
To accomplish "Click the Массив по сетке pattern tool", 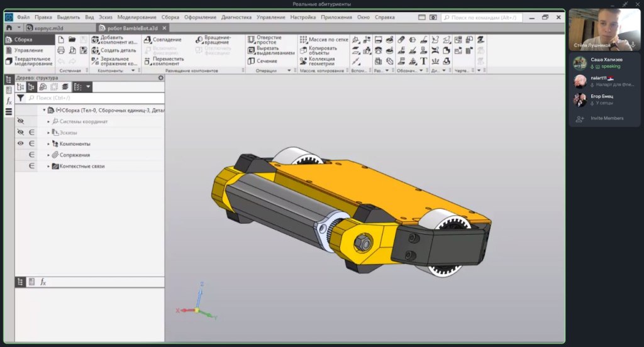I will 303,40.
